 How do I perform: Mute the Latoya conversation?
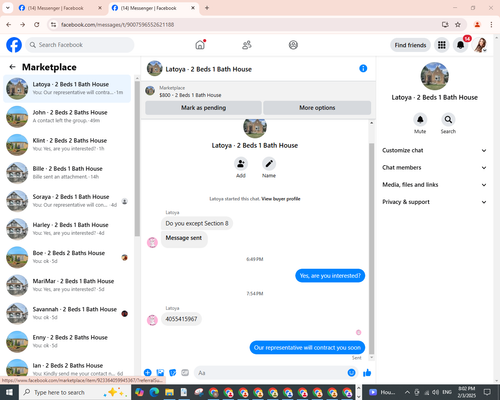click(420, 119)
